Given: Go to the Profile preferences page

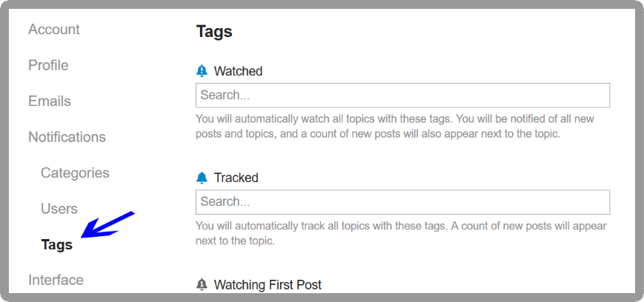Looking at the screenshot, I should (48, 65).
